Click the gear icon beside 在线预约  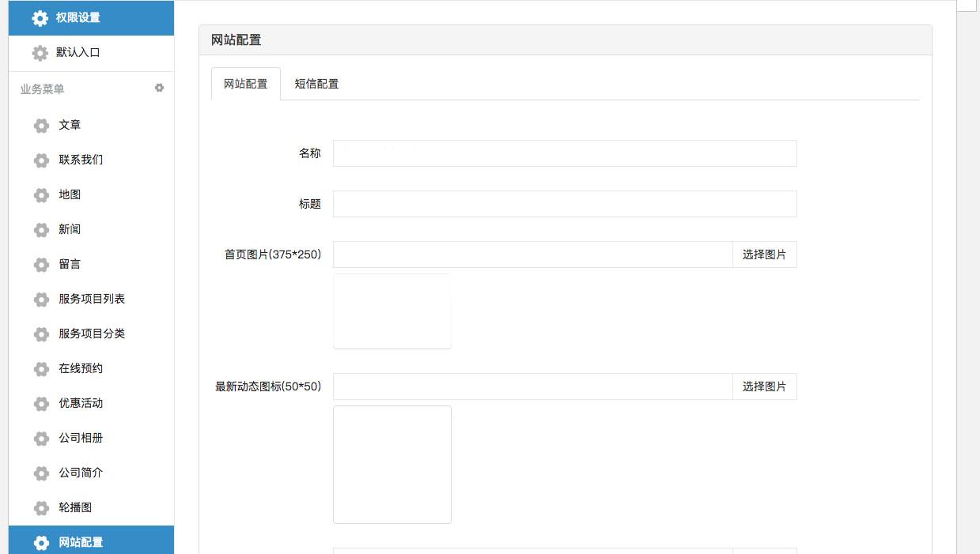click(42, 369)
